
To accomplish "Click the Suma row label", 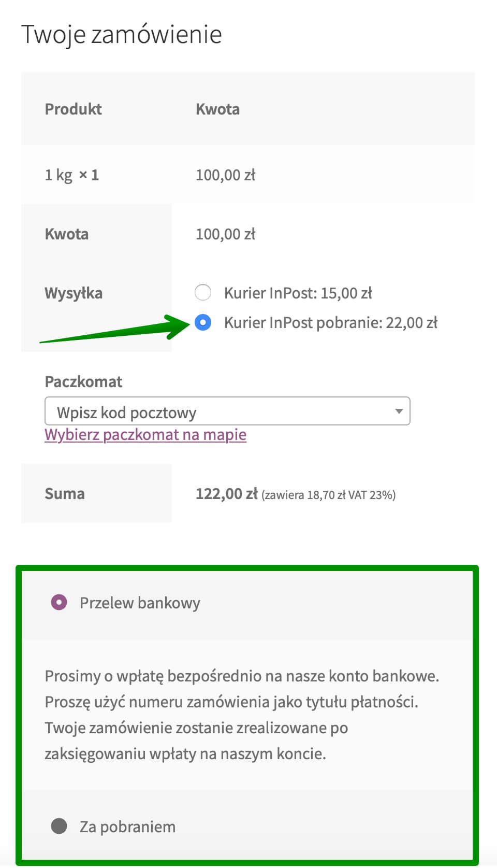I will tap(65, 493).
